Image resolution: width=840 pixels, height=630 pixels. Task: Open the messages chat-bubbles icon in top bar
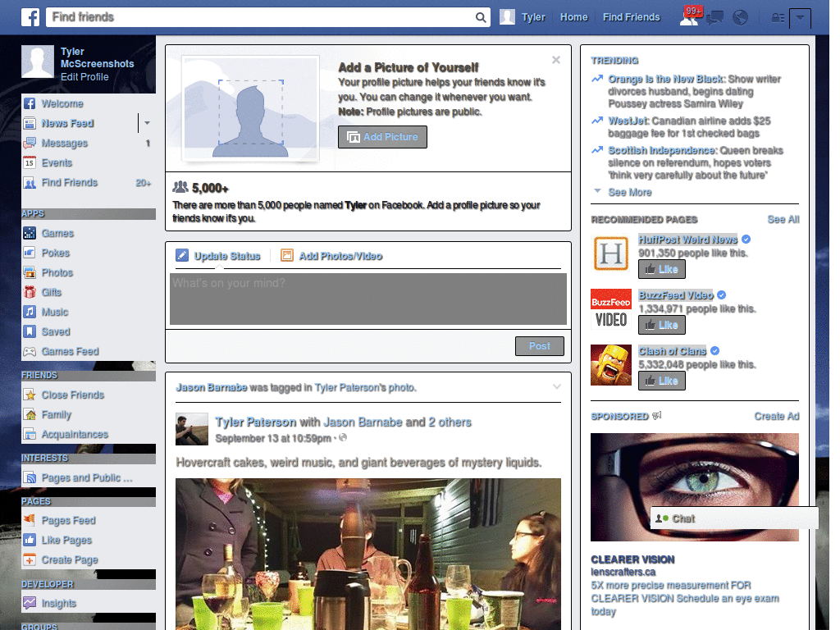(715, 18)
